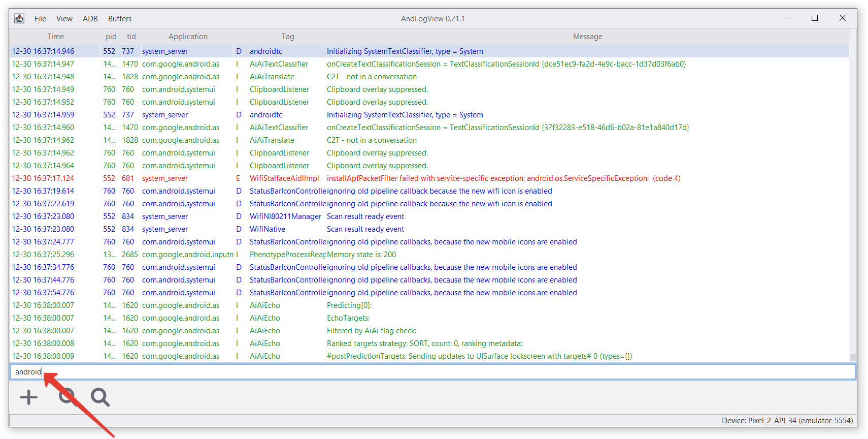The image size is (868, 439).
Task: Open the View menu
Action: pyautogui.click(x=64, y=19)
